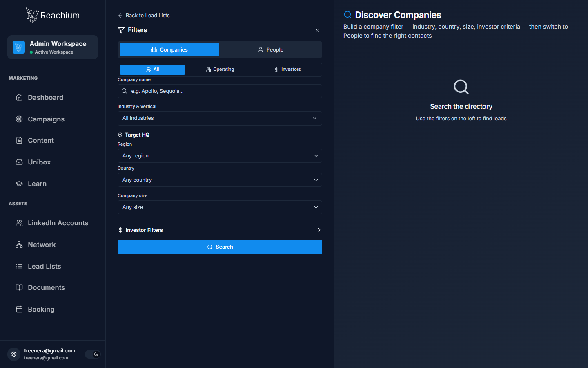Select the Operating company type tab
Image resolution: width=588 pixels, height=368 pixels.
[x=220, y=70]
